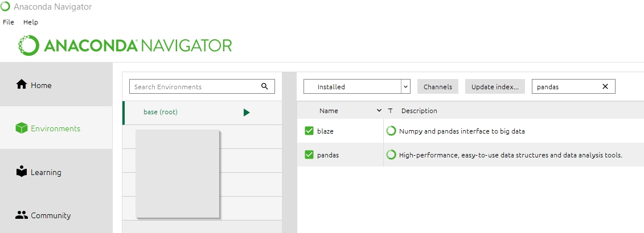Open the File menu
Image resolution: width=644 pixels, height=233 pixels.
8,22
